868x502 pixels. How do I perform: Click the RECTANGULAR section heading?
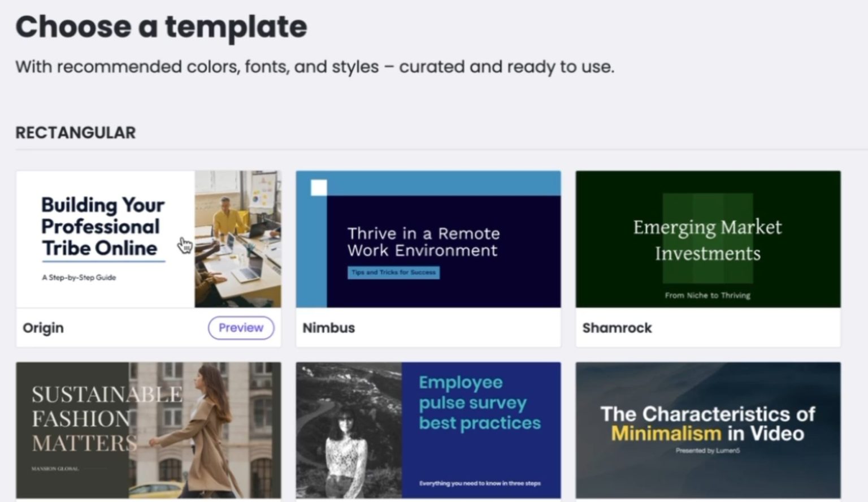coord(76,133)
